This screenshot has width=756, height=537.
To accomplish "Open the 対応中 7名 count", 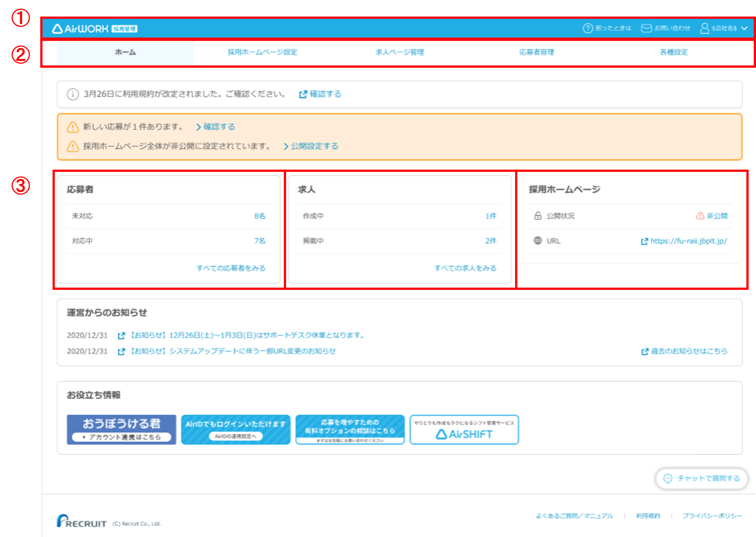I will (260, 241).
